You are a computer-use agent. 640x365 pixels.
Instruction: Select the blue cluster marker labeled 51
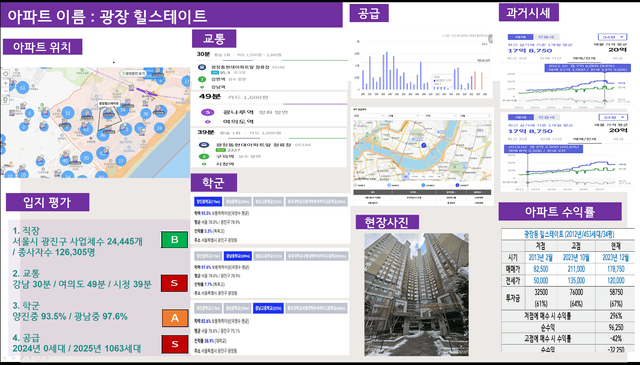tap(68, 113)
